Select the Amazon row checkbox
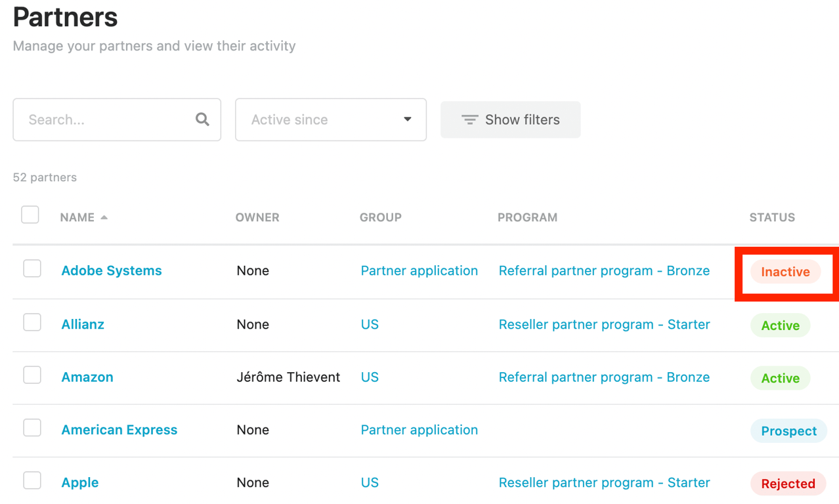The width and height of the screenshot is (839, 504). [x=32, y=375]
